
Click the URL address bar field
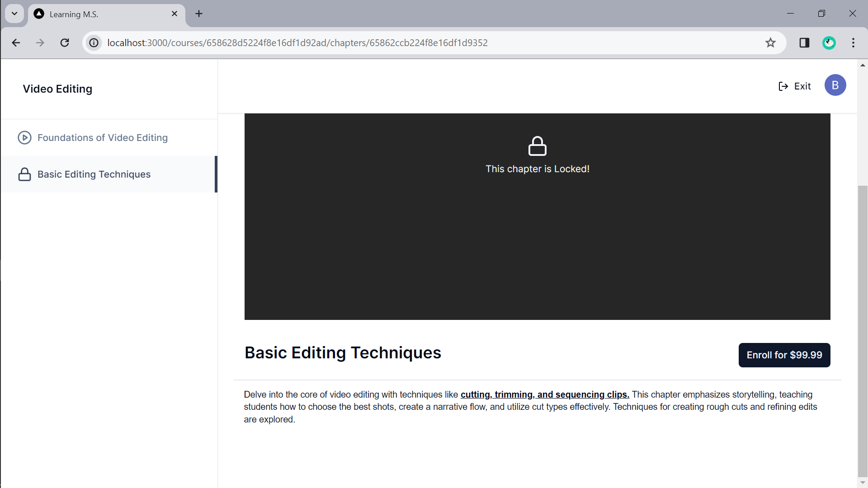407,43
